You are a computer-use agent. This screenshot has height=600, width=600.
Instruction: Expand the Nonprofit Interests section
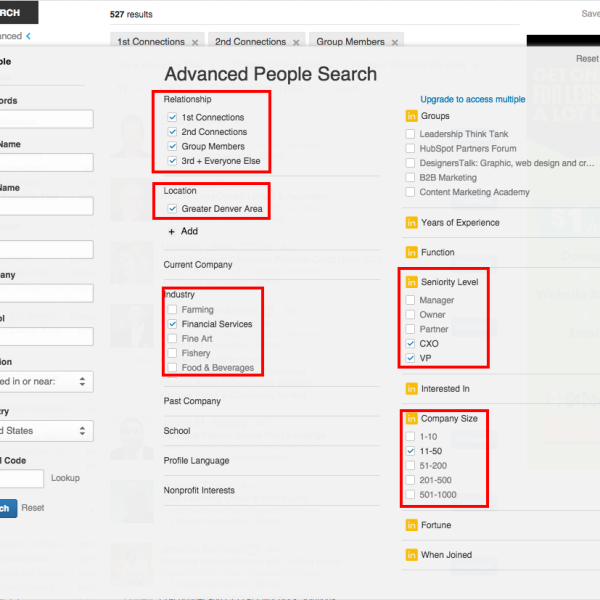[199, 491]
